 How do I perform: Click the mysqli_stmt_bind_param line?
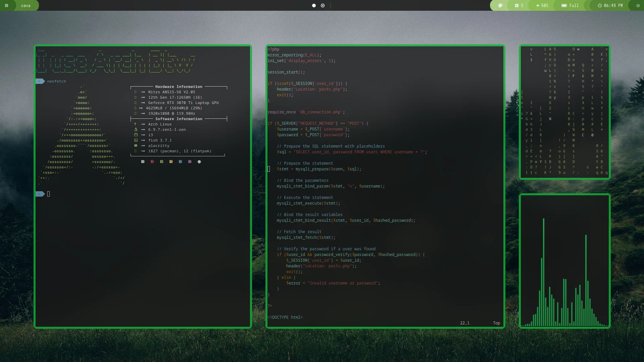(331, 186)
